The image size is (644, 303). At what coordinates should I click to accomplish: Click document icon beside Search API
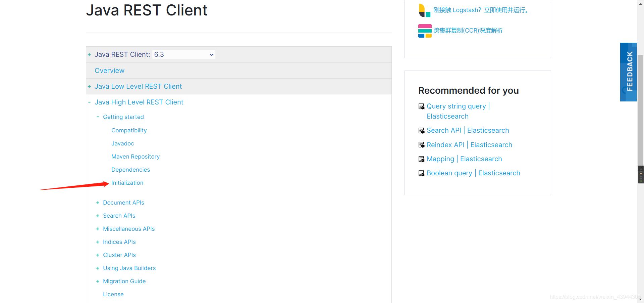(422, 130)
